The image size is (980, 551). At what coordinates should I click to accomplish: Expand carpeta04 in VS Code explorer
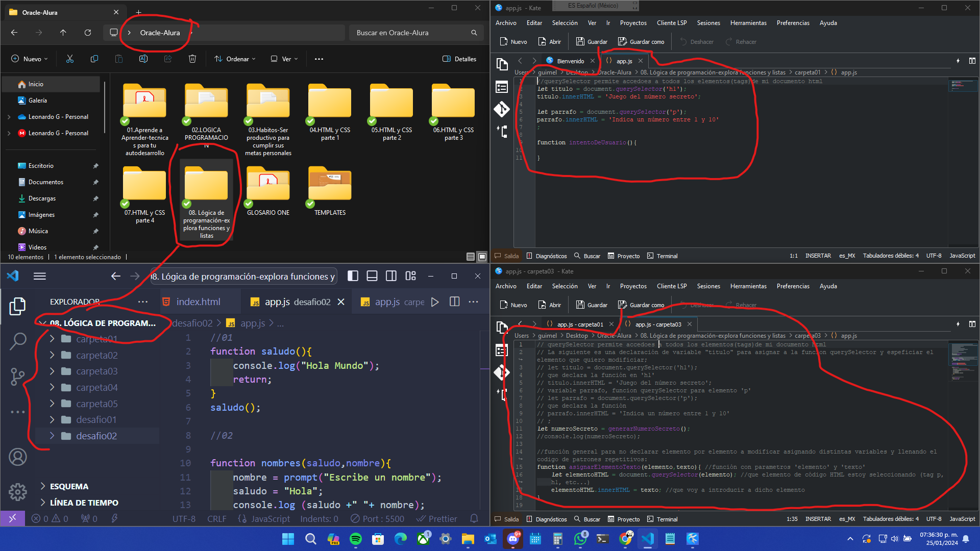pos(97,387)
